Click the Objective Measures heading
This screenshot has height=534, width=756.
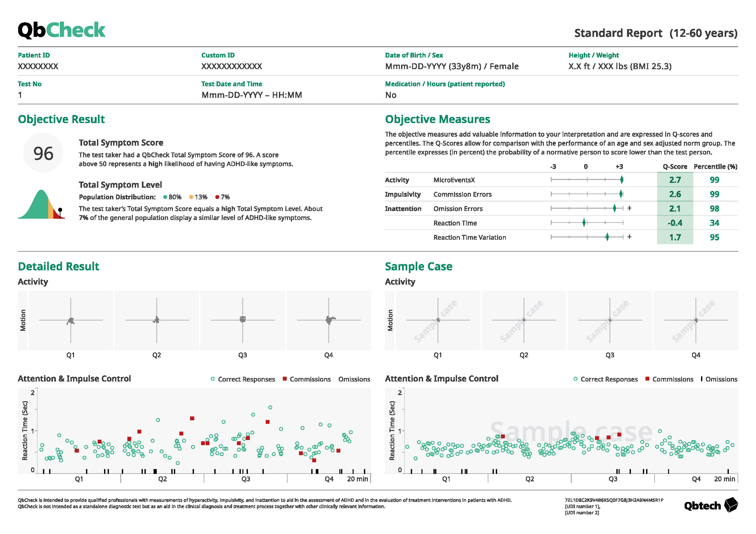437,119
